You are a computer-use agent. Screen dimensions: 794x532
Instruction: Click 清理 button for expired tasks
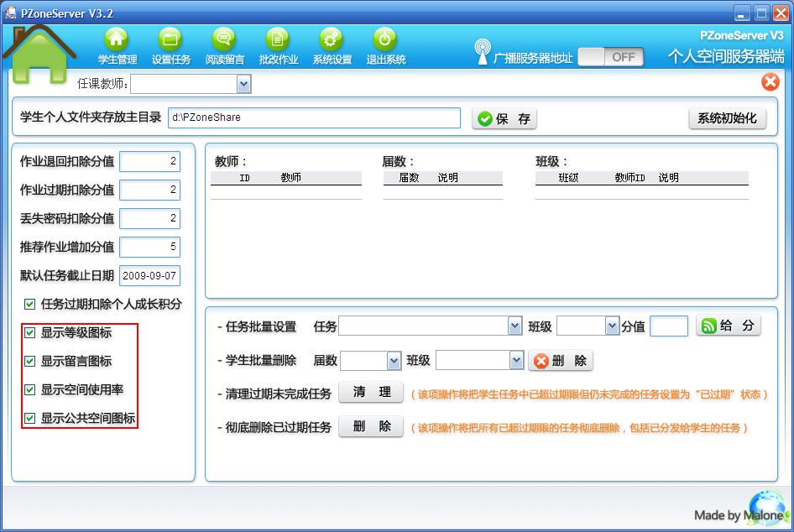click(371, 393)
